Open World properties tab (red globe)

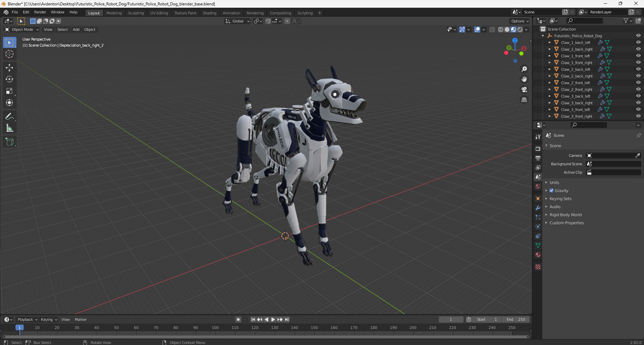538,186
